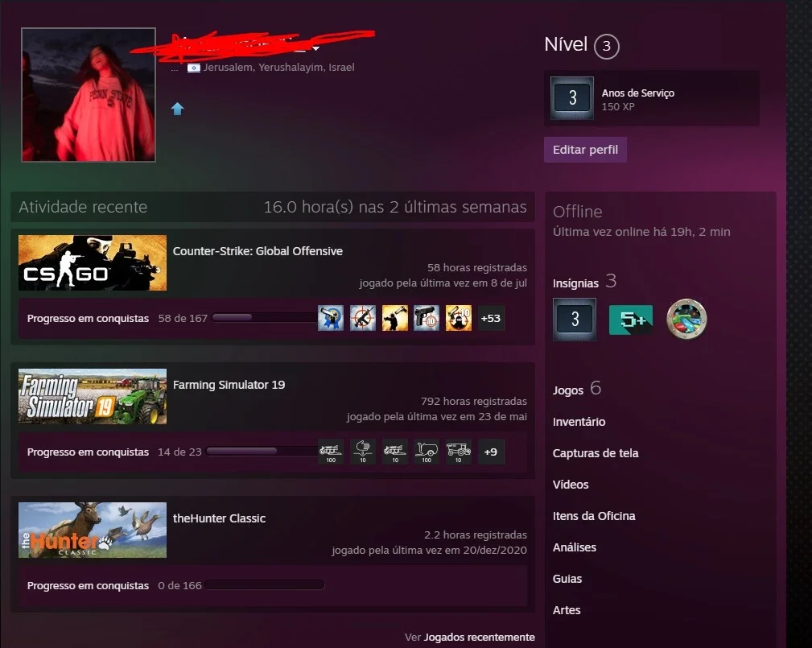The width and height of the screenshot is (812, 648).
Task: View fifth Farming Simulator tractor achievement icon
Action: 458,452
